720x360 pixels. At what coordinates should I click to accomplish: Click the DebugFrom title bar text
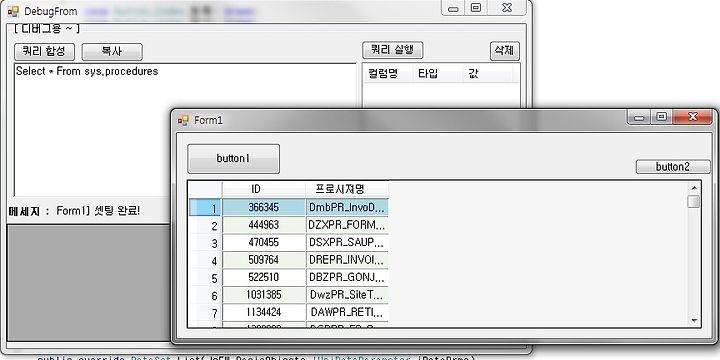pos(51,11)
